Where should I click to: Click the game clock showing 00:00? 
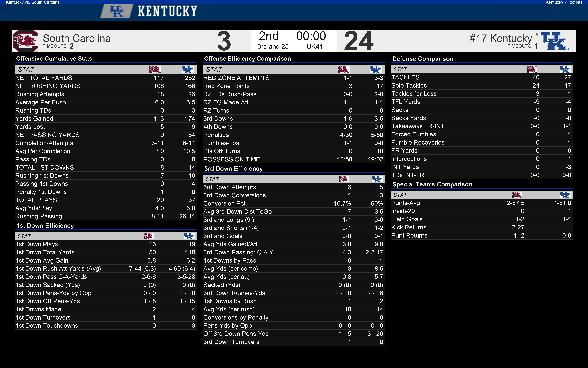point(311,36)
